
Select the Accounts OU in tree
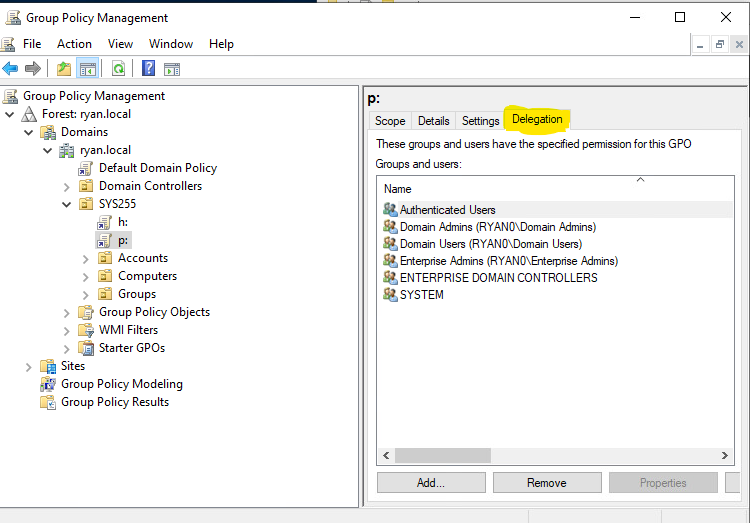[x=143, y=258]
